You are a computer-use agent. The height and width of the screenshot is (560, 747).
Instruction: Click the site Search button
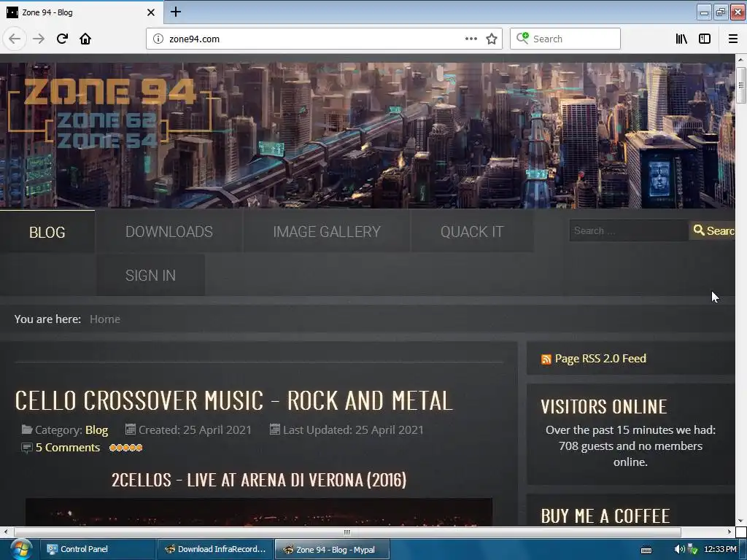(x=713, y=230)
